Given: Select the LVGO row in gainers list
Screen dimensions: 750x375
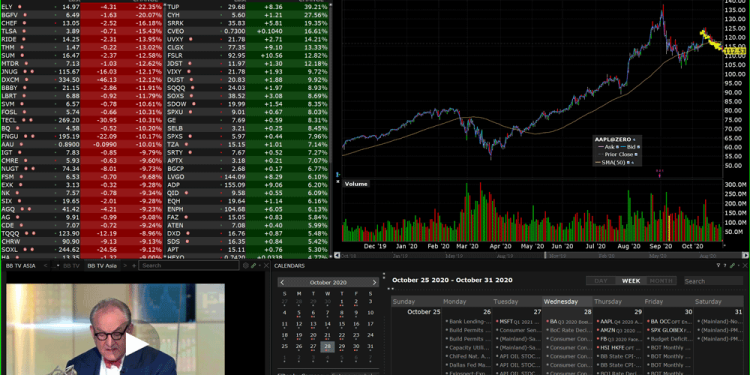Looking at the screenshot, I should tap(248, 177).
